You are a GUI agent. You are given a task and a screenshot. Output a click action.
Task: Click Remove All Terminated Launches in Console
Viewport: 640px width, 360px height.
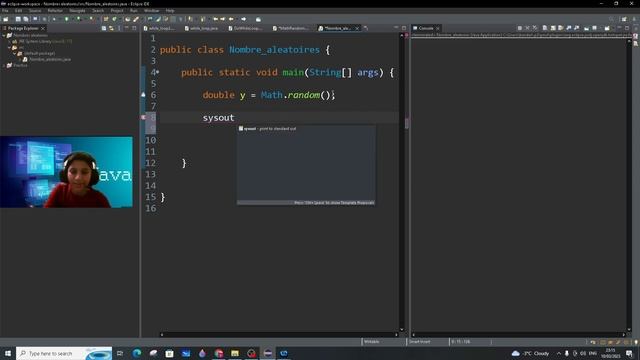pyautogui.click(x=535, y=28)
